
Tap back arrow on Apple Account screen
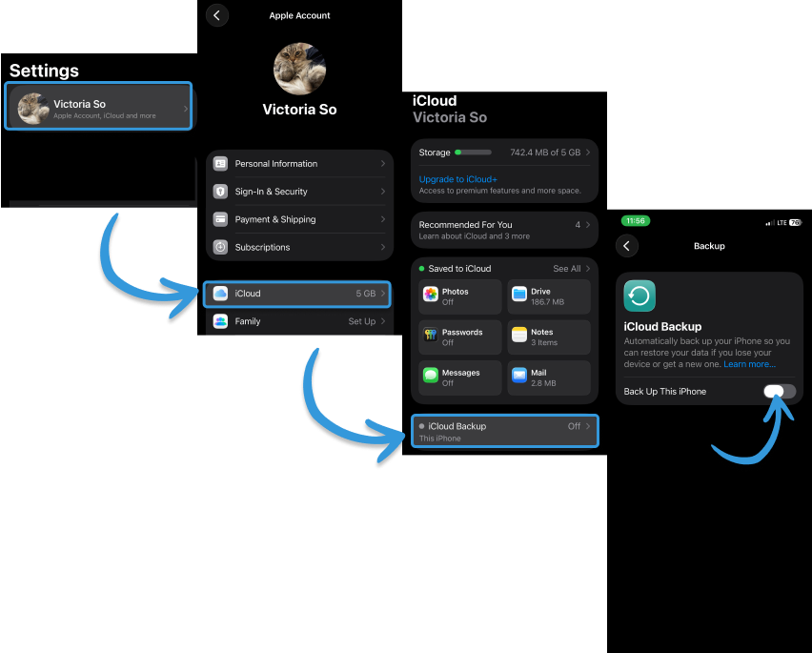[x=217, y=15]
